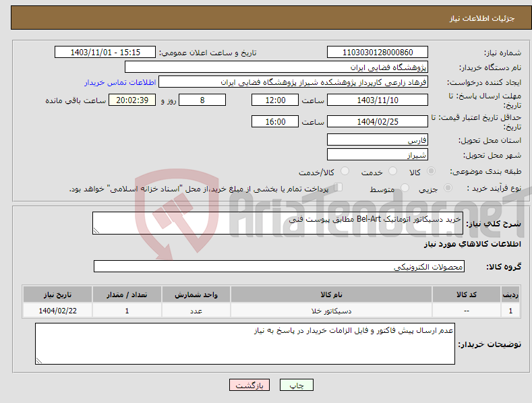Click the شماره نیاز field 1103030128000860
The width and height of the screenshot is (532, 403).
tap(378, 53)
